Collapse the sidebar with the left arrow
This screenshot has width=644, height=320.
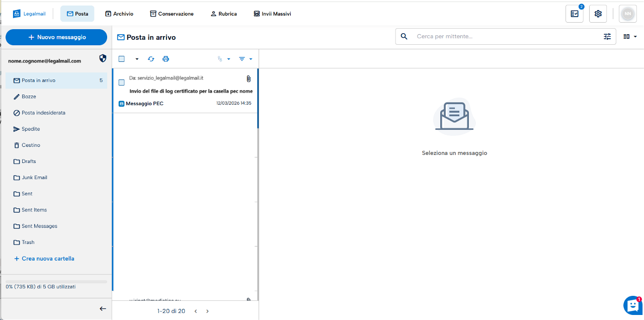pos(103,309)
